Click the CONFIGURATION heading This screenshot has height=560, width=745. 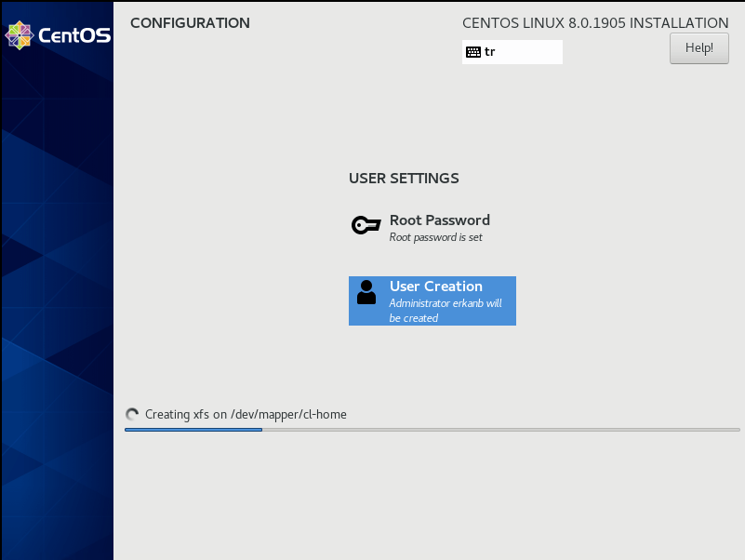[190, 22]
